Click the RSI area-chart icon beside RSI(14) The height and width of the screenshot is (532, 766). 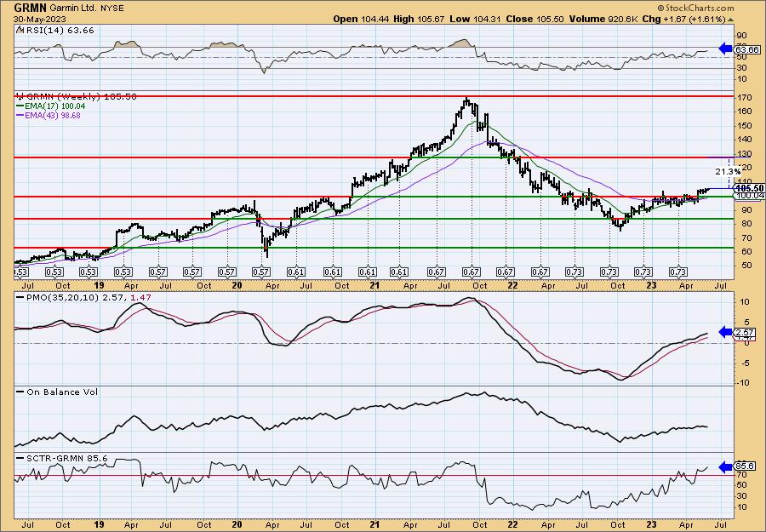pos(20,30)
